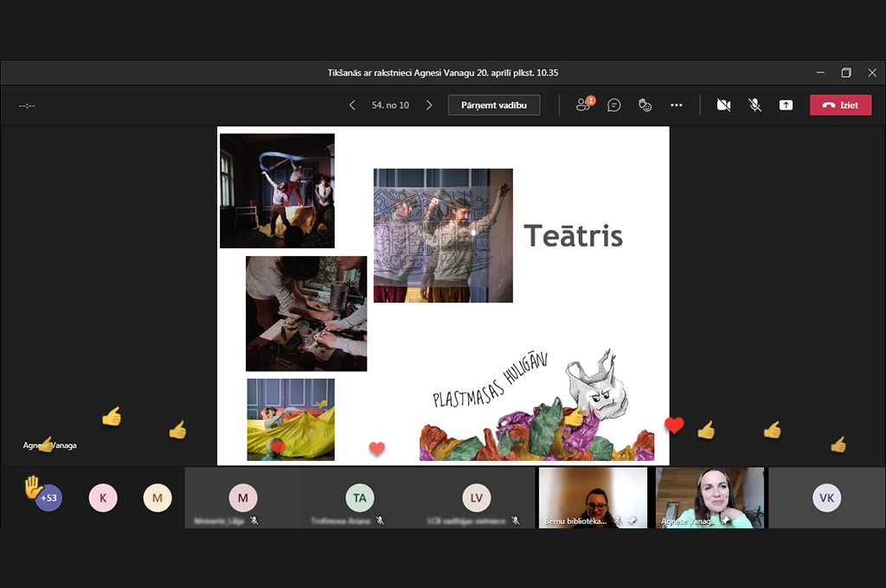Select the VK participant avatar
Viewport: 886px width, 588px height.
(x=826, y=497)
